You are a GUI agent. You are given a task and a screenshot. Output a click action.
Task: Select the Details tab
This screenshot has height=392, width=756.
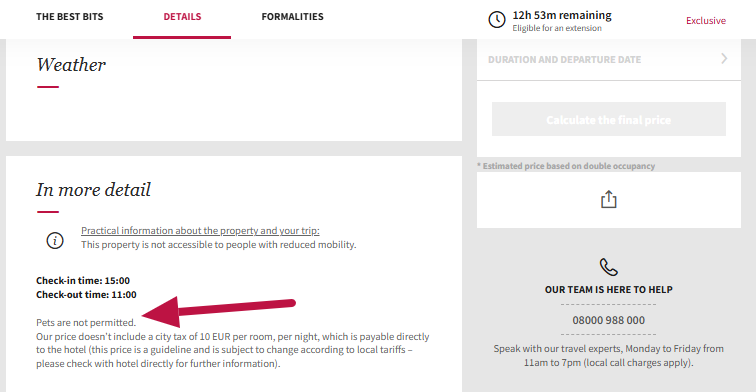click(182, 17)
